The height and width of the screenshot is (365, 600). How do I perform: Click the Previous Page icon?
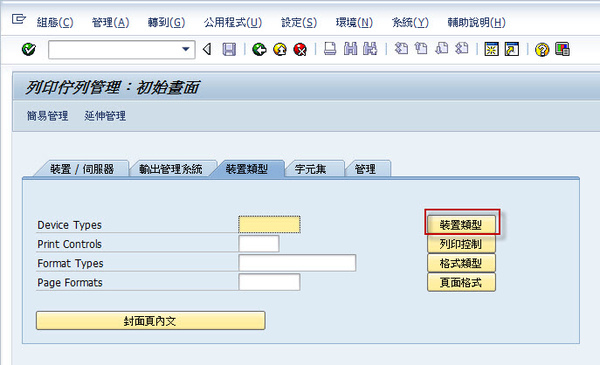421,49
